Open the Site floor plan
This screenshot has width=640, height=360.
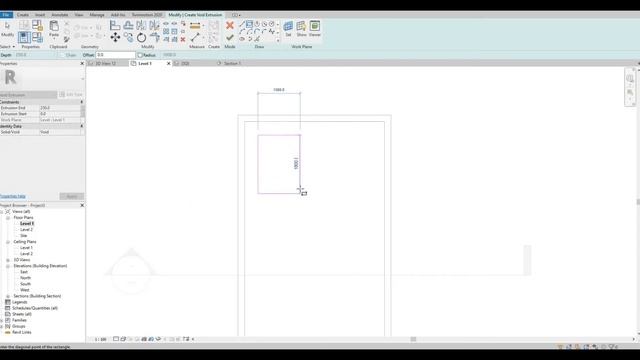tap(24, 236)
